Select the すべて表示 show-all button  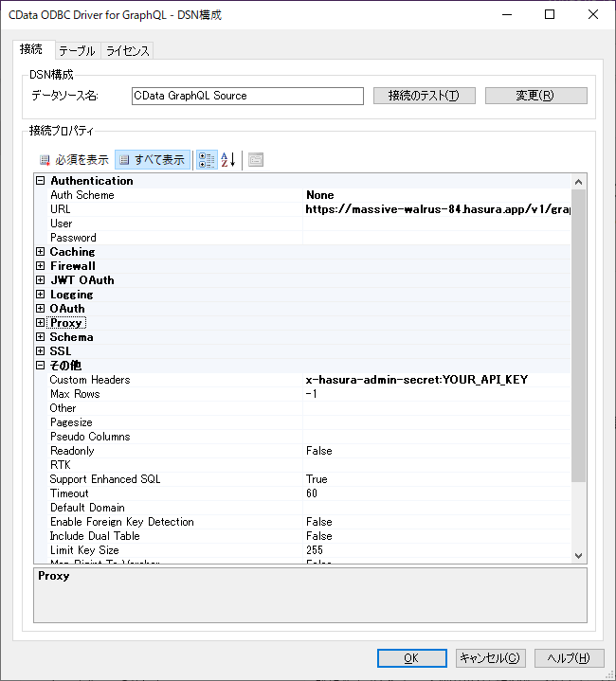point(153,160)
